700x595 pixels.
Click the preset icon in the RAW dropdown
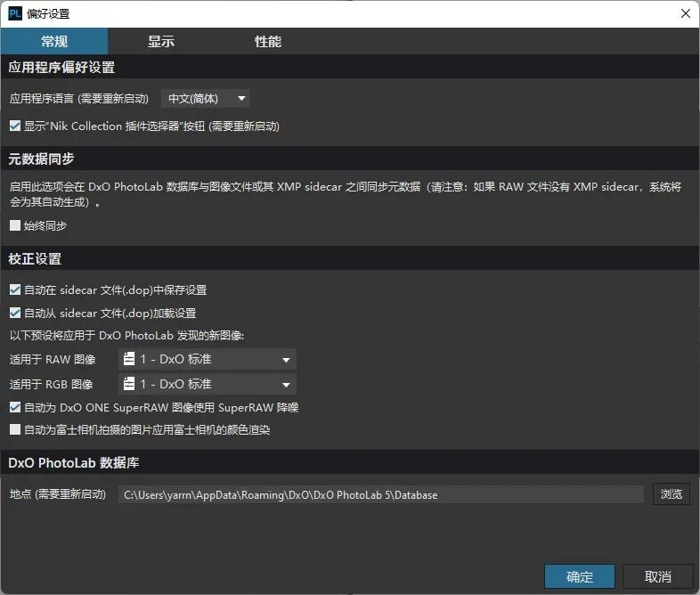129,359
